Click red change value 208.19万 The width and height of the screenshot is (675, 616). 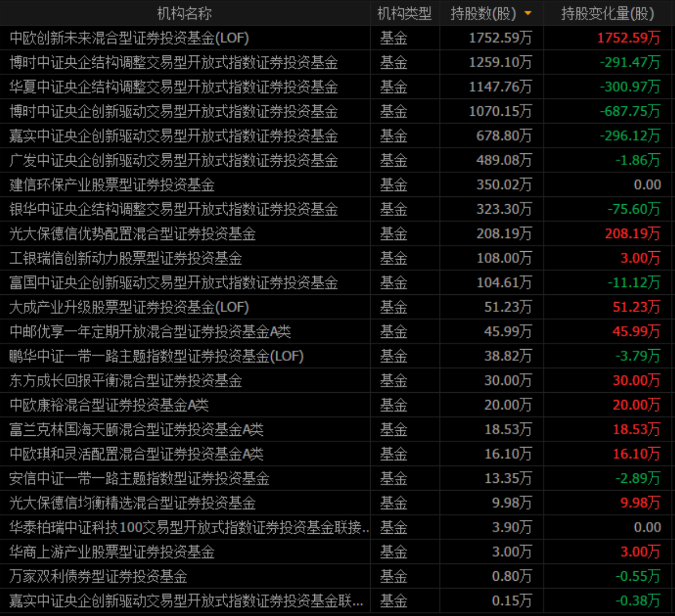tap(633, 234)
